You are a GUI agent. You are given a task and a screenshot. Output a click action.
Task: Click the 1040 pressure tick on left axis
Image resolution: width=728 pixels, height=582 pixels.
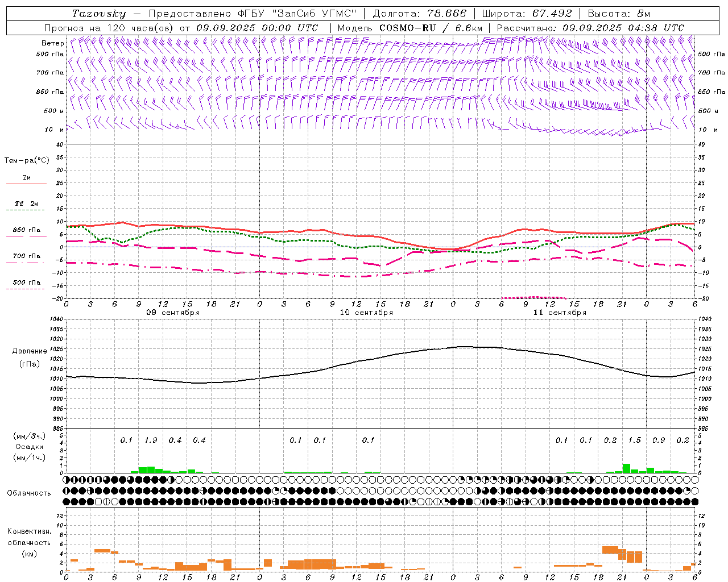pos(55,319)
